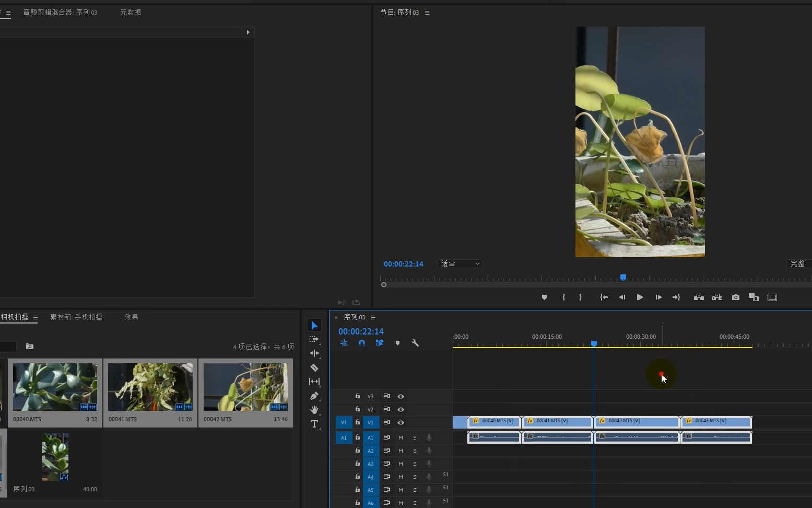Go to Out point
Image resolution: width=812 pixels, height=508 pixels.
pyautogui.click(x=676, y=297)
